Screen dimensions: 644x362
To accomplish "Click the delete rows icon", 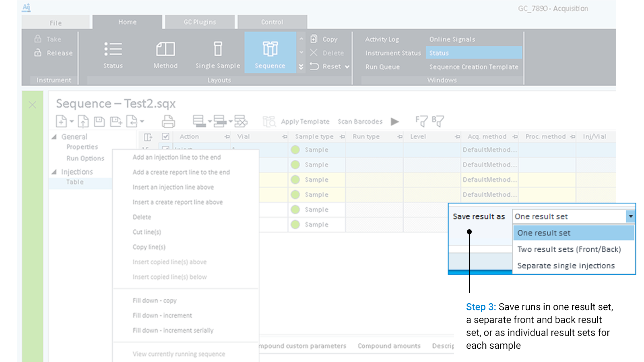I will 241,121.
